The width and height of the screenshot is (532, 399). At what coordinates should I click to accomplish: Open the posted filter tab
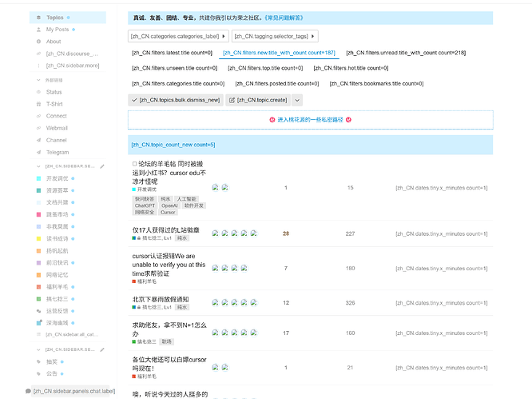tap(277, 83)
